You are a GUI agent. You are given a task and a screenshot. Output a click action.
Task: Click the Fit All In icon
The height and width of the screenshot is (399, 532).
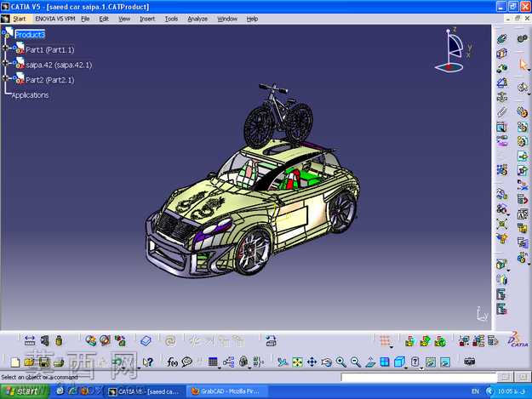click(297, 362)
